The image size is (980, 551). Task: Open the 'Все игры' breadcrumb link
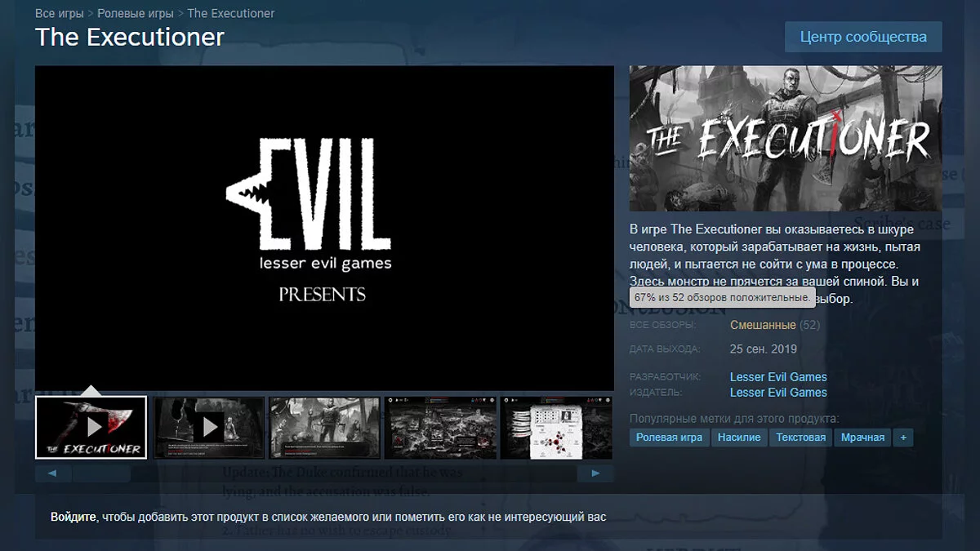pos(59,13)
